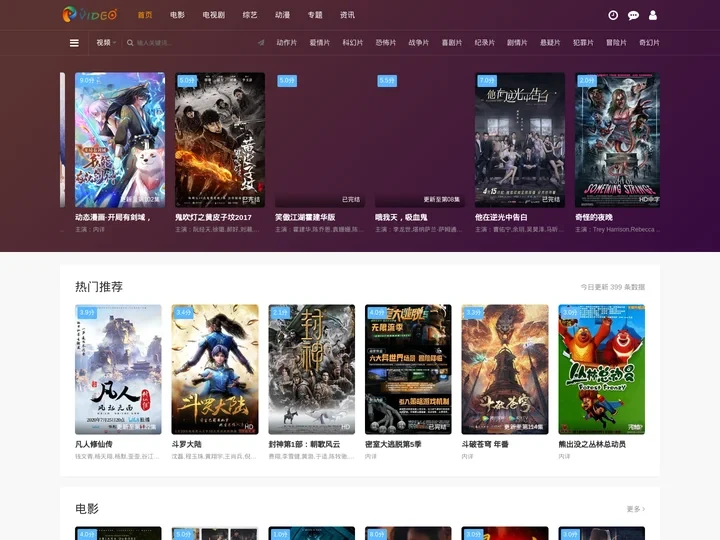Image resolution: width=720 pixels, height=540 pixels.
Task: Open the 他在逆光中告白 poster
Action: click(x=520, y=140)
